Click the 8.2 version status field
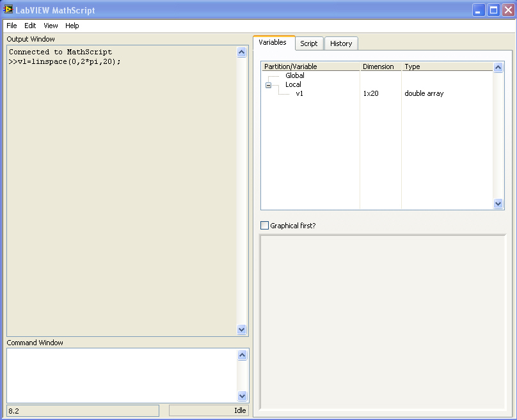This screenshot has height=420, width=517. 83,411
